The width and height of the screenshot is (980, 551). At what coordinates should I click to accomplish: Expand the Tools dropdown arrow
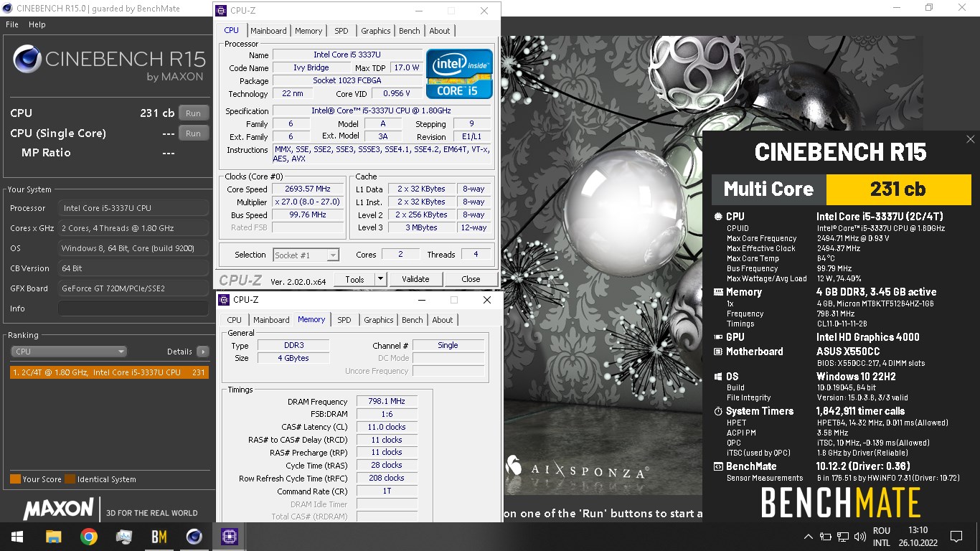tap(381, 279)
